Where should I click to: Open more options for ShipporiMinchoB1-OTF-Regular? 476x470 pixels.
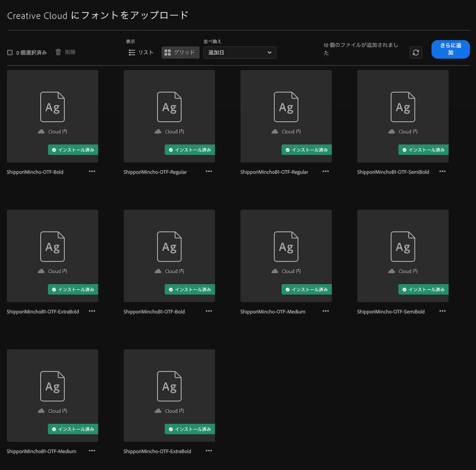click(x=326, y=171)
